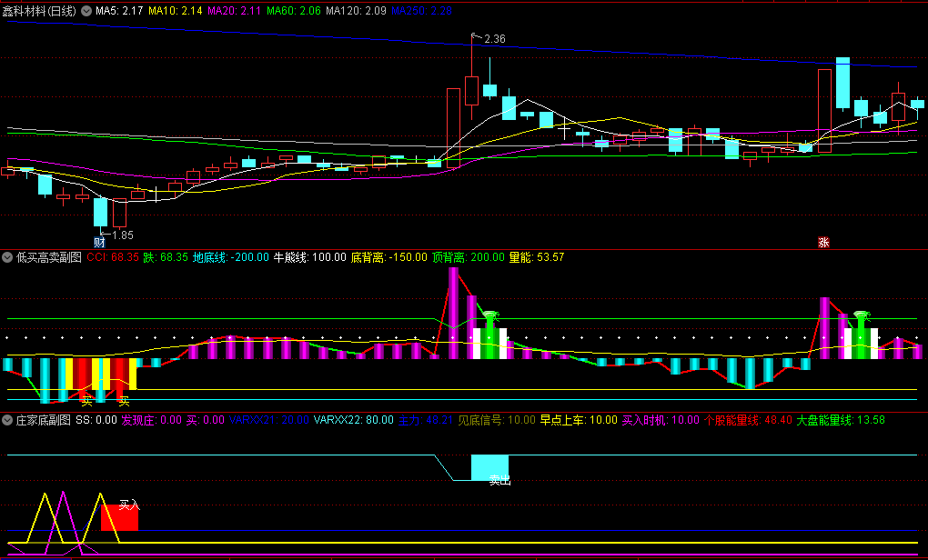Select the SS: 0.00 value

click(x=96, y=420)
